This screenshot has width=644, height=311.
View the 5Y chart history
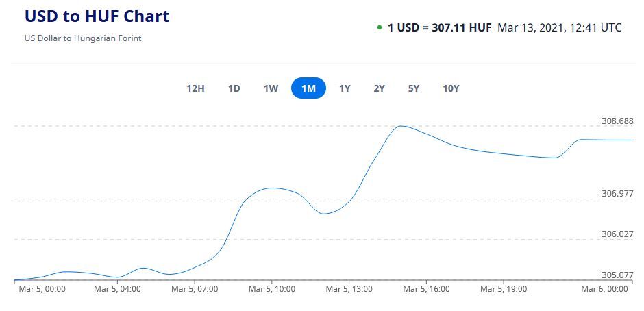(414, 88)
